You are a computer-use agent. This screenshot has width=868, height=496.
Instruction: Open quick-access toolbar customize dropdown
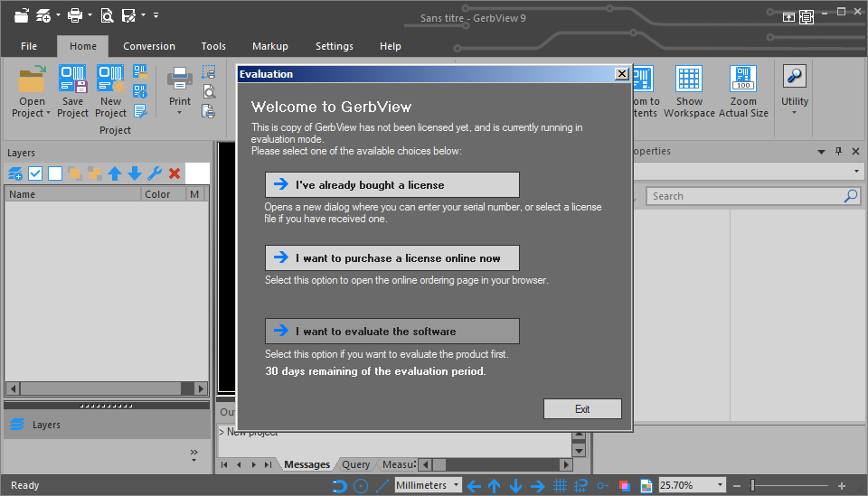156,15
